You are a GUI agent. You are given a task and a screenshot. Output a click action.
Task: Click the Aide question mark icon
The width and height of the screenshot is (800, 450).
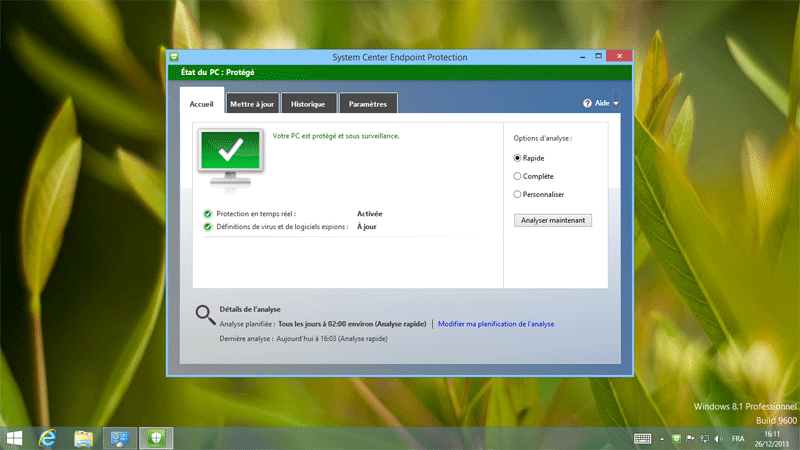587,103
